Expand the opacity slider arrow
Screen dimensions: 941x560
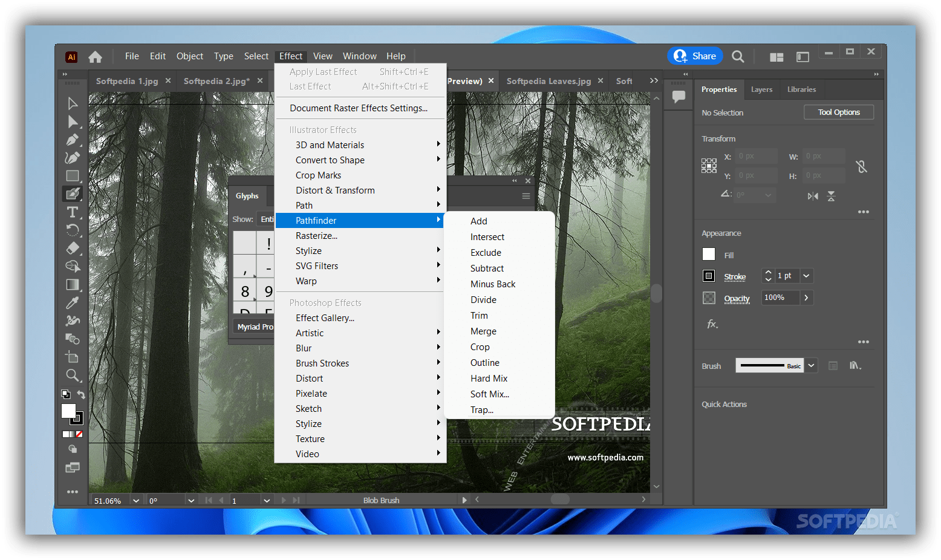pyautogui.click(x=806, y=298)
